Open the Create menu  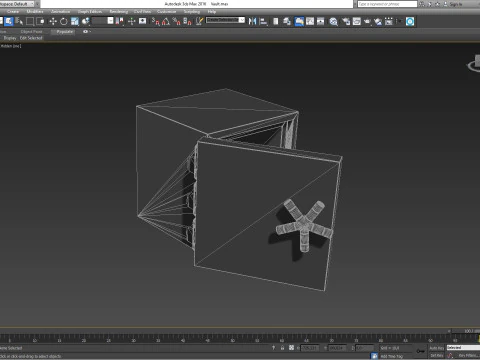click(x=13, y=11)
